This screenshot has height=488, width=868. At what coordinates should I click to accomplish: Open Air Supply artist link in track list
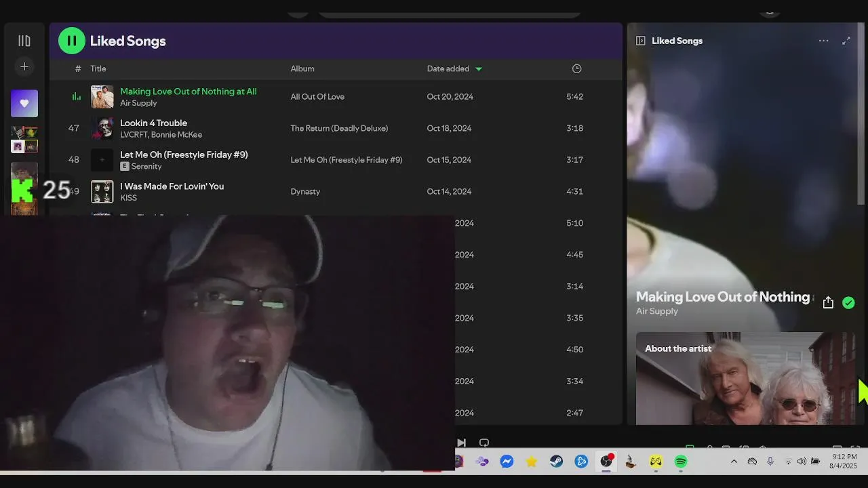[138, 103]
